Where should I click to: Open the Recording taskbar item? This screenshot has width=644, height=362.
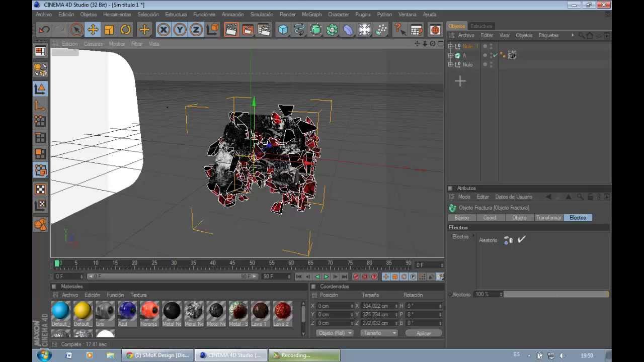click(304, 355)
